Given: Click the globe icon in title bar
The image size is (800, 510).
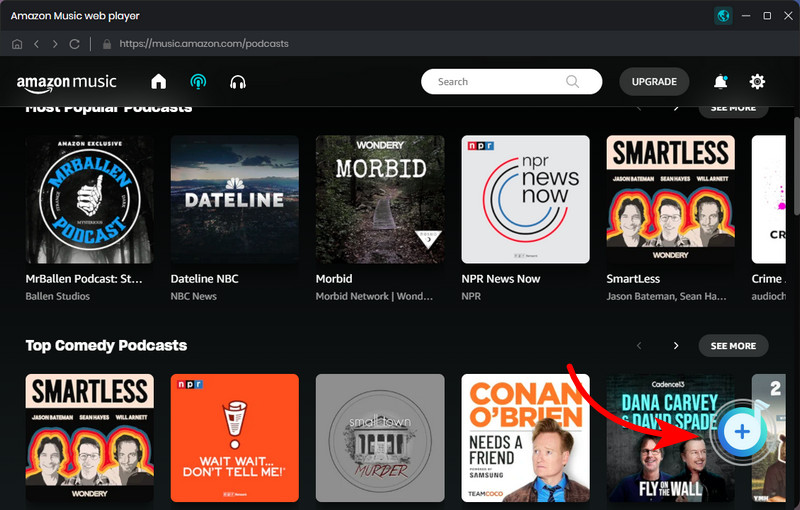Looking at the screenshot, I should (x=723, y=16).
